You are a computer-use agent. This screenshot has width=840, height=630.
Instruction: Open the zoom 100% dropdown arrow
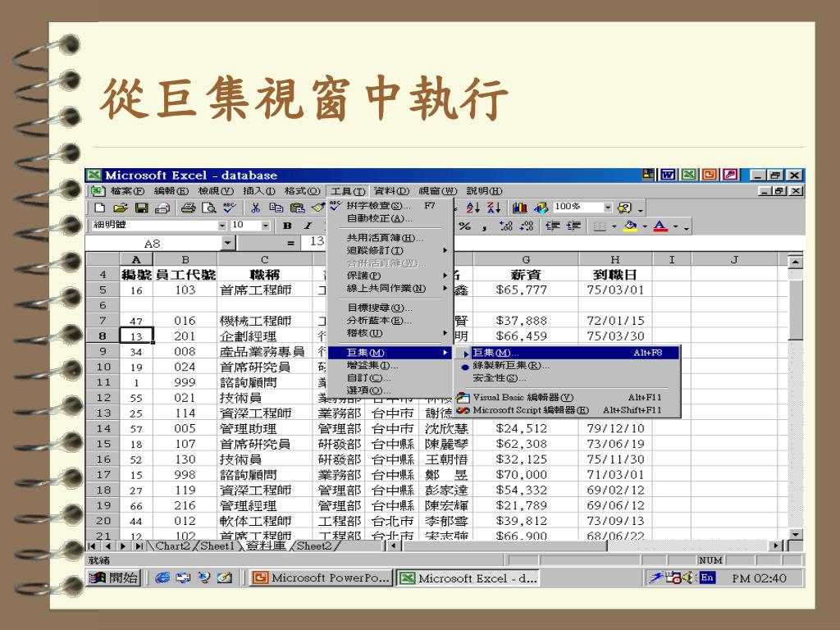(608, 208)
